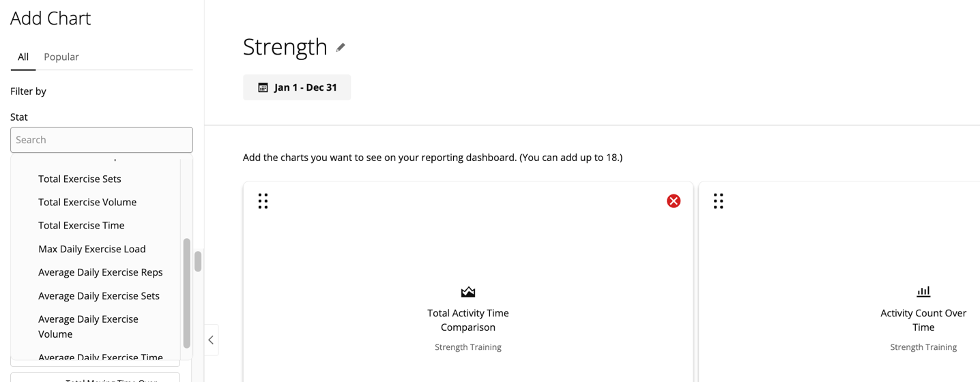Click drag handle on Total Activity Time card

[x=263, y=201]
